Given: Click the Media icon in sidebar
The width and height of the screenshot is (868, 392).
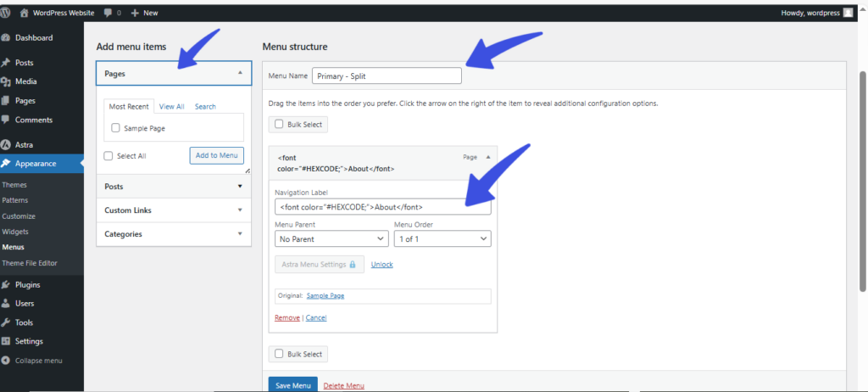Looking at the screenshot, I should 6,81.
